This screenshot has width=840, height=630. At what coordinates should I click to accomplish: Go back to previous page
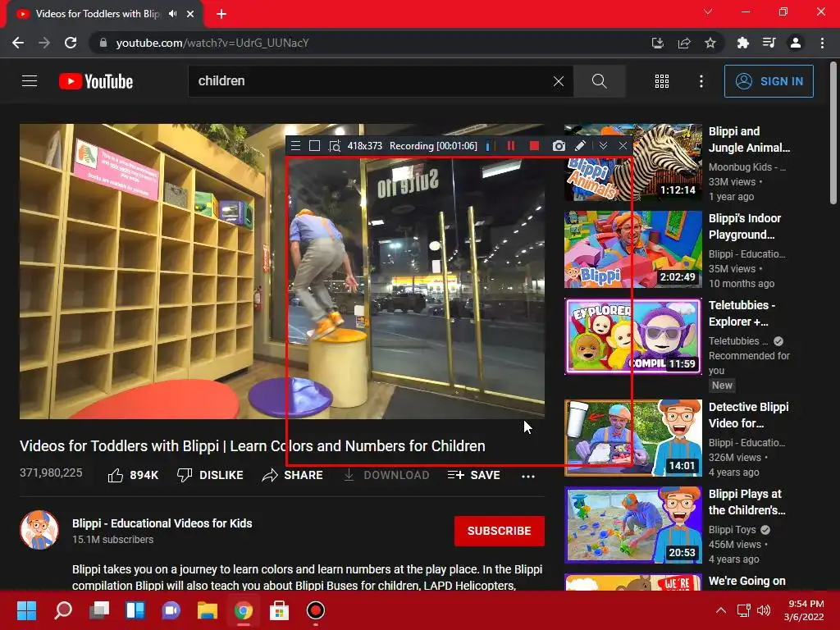point(18,43)
